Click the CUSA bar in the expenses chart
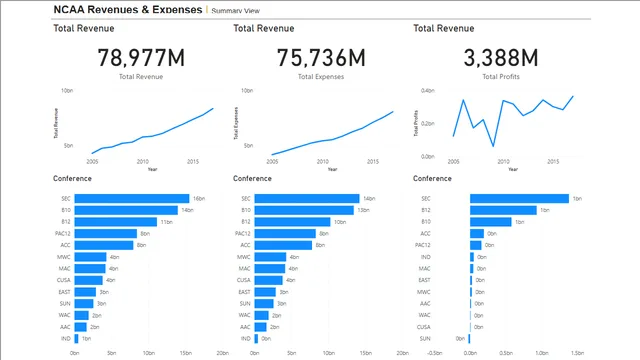Viewport: 640px width, 360px height. coord(269,280)
